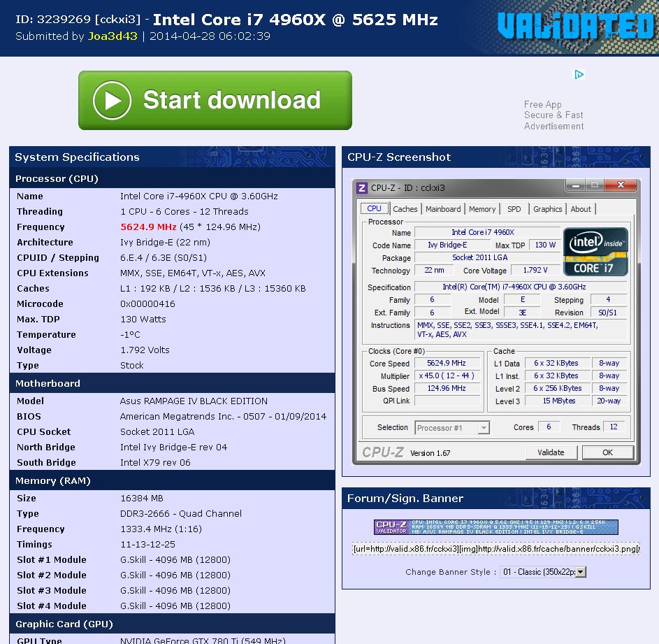Image resolution: width=659 pixels, height=644 pixels.
Task: Click the Start download button
Action: tap(215, 101)
